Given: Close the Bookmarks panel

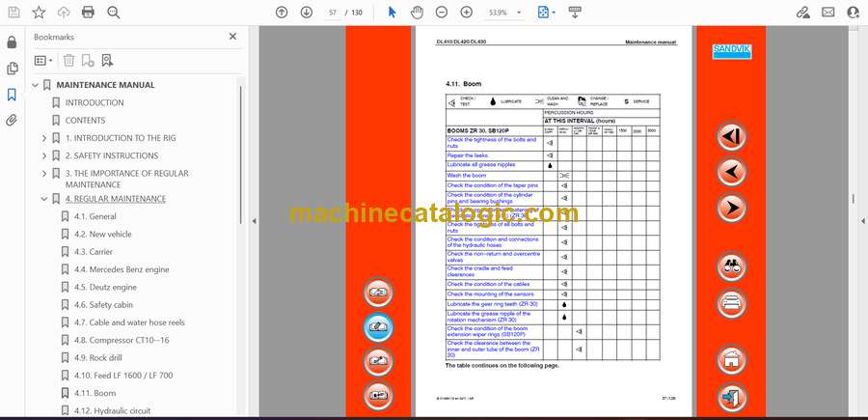Looking at the screenshot, I should point(232,36).
